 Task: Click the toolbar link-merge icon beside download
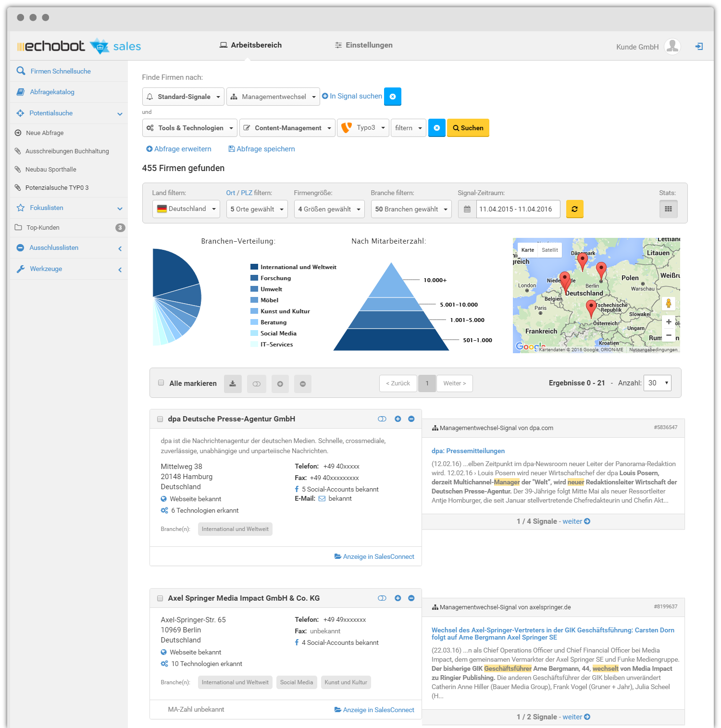click(x=257, y=383)
